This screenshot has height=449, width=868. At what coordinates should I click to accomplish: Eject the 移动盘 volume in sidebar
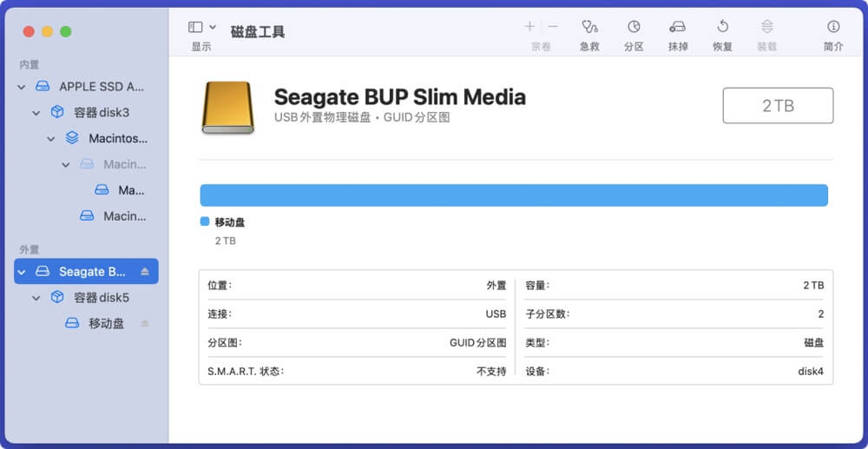pos(144,323)
